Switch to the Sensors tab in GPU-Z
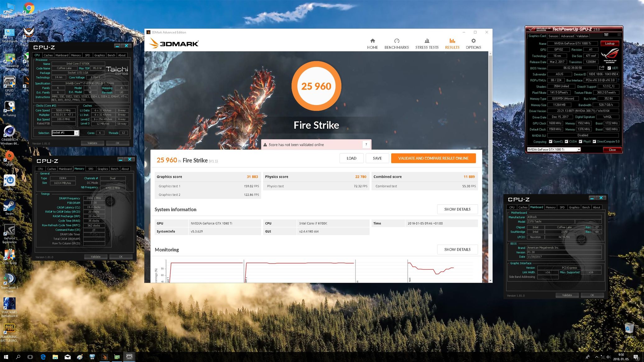Image resolution: width=644 pixels, height=362 pixels. tap(553, 36)
